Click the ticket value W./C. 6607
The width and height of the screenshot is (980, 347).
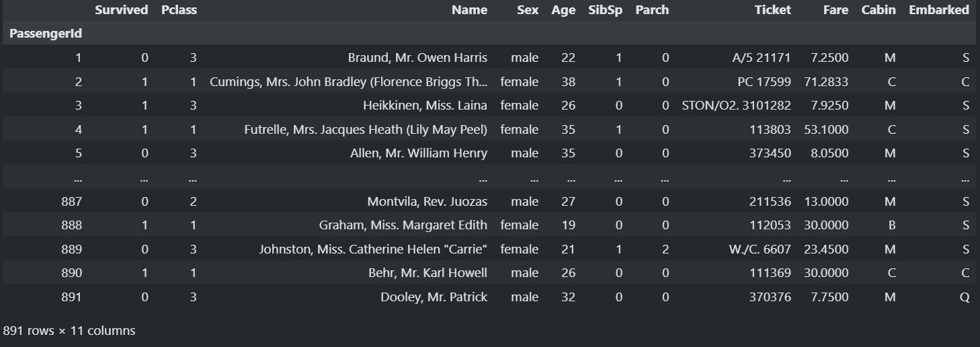[x=760, y=249]
